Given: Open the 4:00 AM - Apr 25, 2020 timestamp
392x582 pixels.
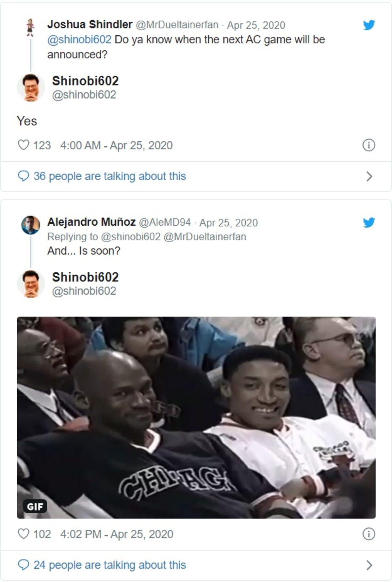Looking at the screenshot, I should pos(116,145).
